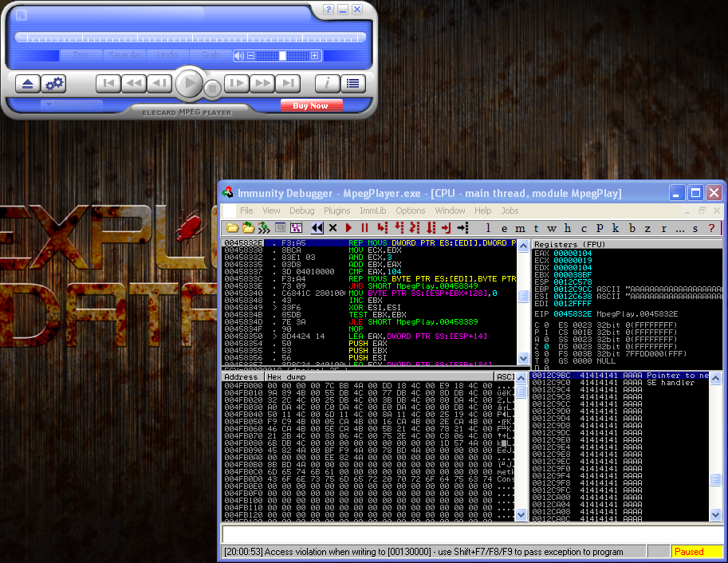This screenshot has height=563, width=728.
Task: Show Breakpoints with the 'b' button
Action: tap(632, 228)
